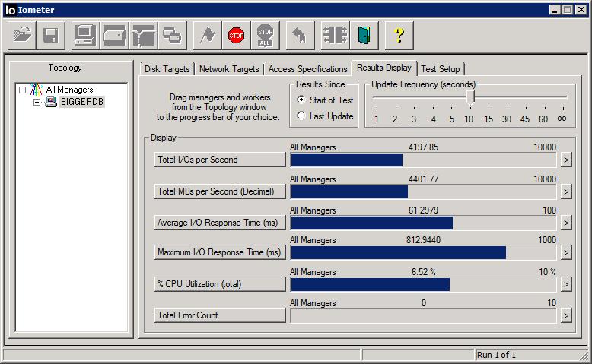The height and width of the screenshot is (364, 592).
Task: Exit Iometer with green door icon
Action: (364, 36)
